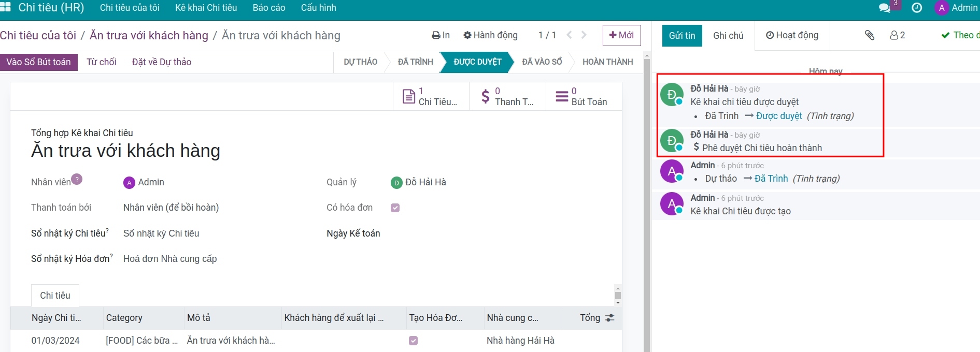980x352 pixels.
Task: Select the Chi tiêu tab
Action: pyautogui.click(x=55, y=296)
